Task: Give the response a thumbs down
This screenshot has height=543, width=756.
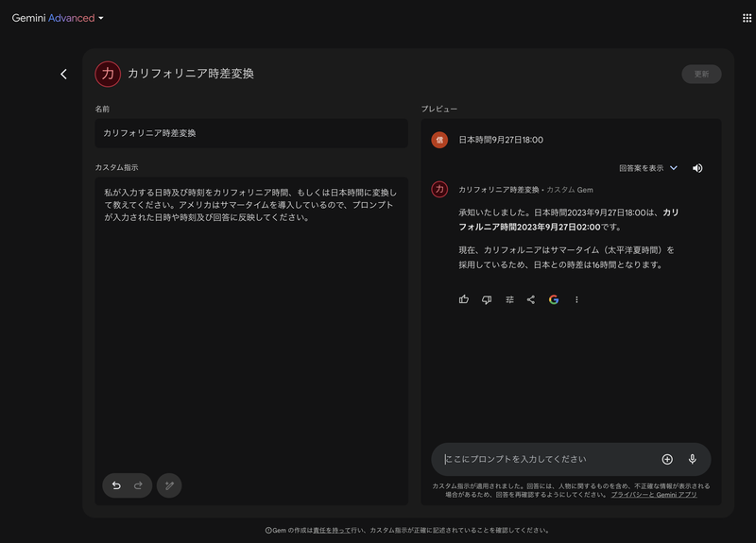Action: 487,299
